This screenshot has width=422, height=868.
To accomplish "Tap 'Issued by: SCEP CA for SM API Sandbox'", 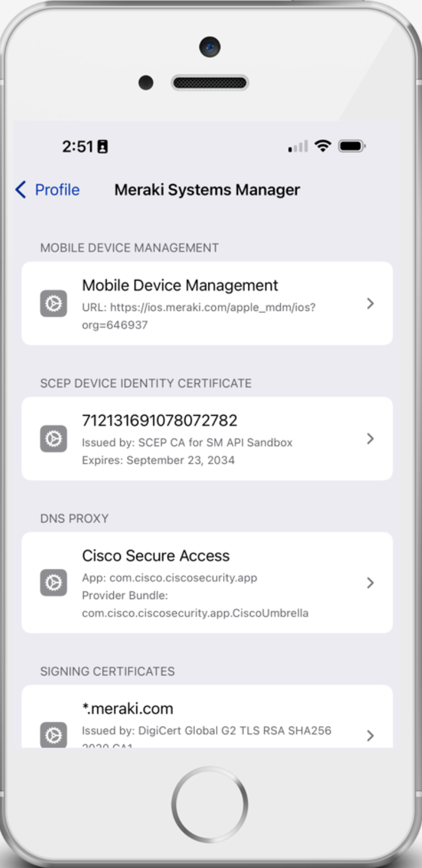I will [x=187, y=442].
